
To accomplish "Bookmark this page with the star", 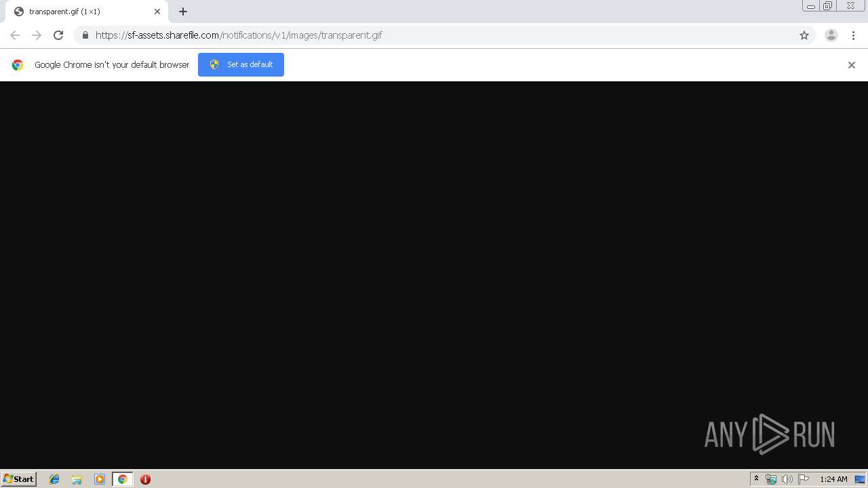I will click(804, 35).
